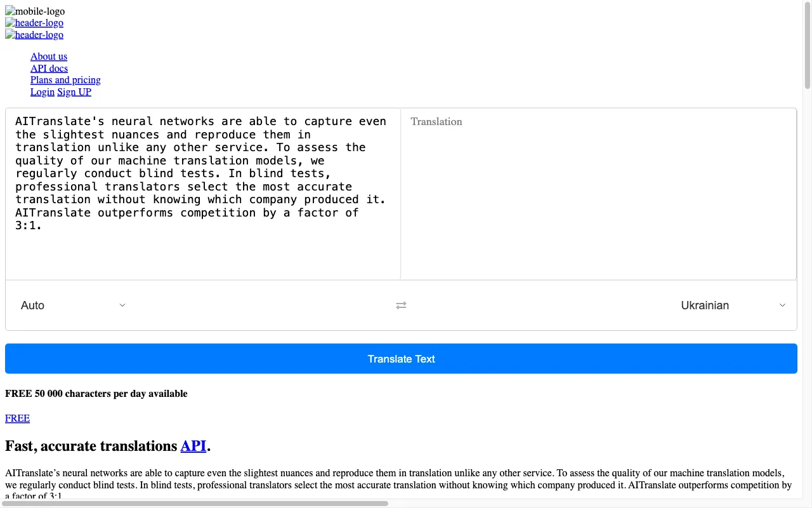The width and height of the screenshot is (812, 508).
Task: Swap languages with the arrows icon
Action: pyautogui.click(x=401, y=305)
